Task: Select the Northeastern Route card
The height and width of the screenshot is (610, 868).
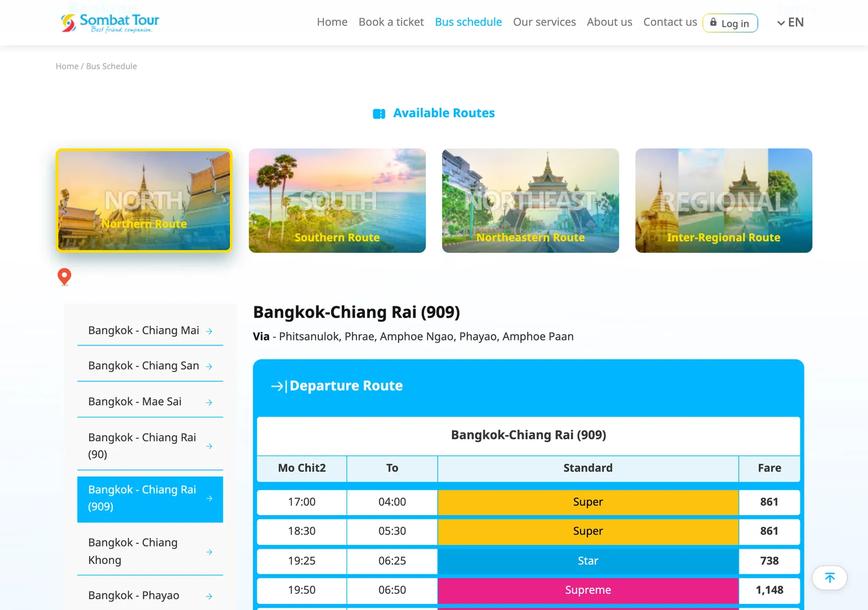Action: pyautogui.click(x=531, y=201)
